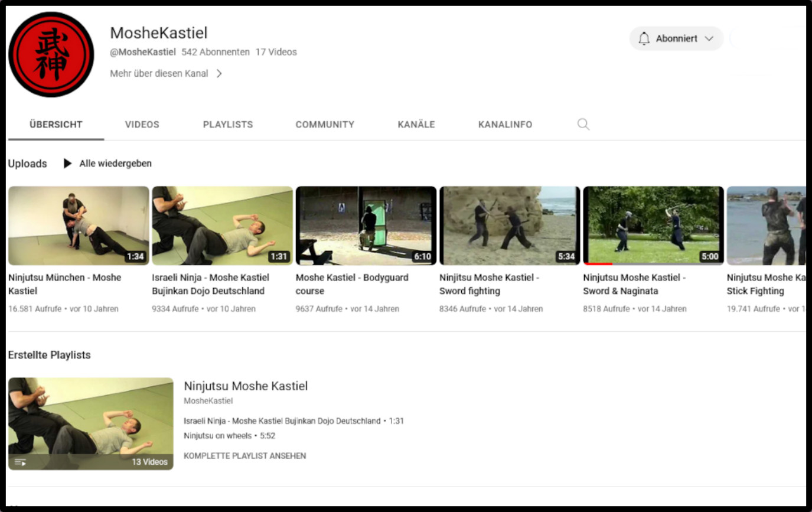The height and width of the screenshot is (512, 812).
Task: Click '8518 Aufrufe • vor 14 Jahren' text
Action: (x=635, y=309)
